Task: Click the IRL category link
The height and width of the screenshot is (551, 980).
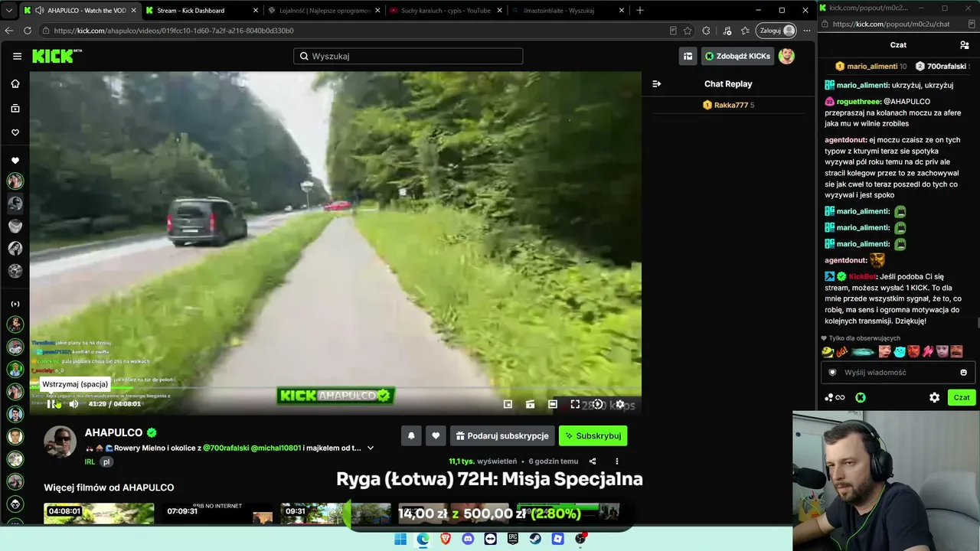Action: [x=90, y=462]
